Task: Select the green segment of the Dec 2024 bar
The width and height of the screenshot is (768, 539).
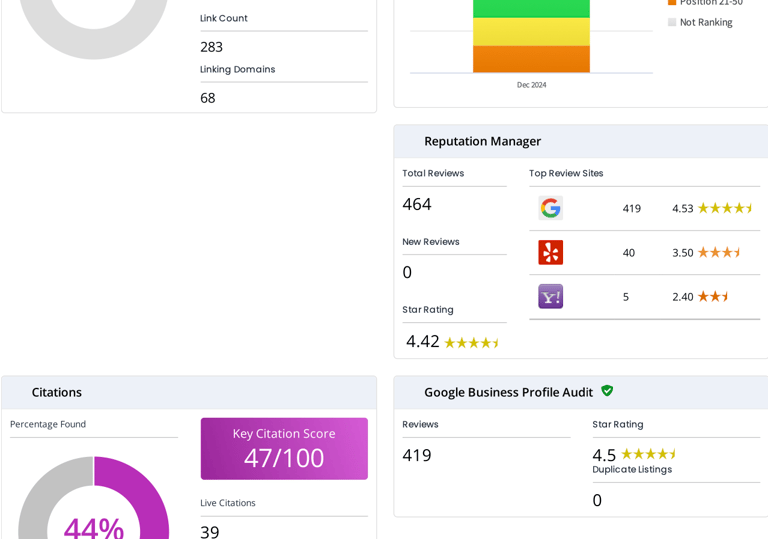Action: pyautogui.click(x=531, y=8)
